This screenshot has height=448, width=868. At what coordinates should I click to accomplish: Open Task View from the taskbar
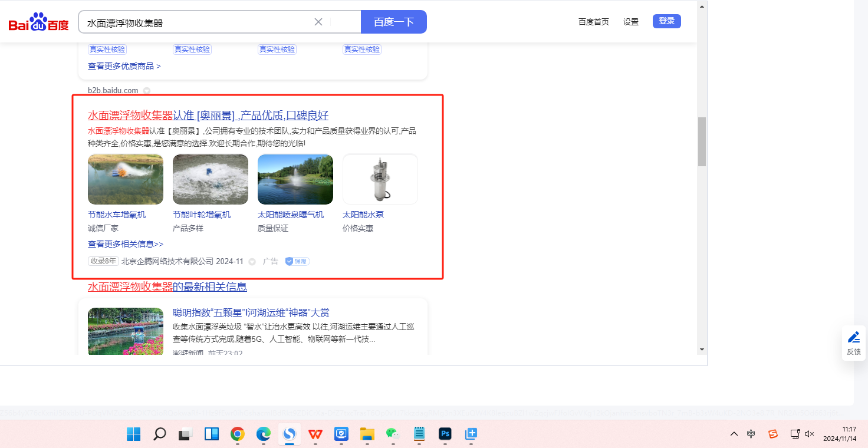coord(186,434)
